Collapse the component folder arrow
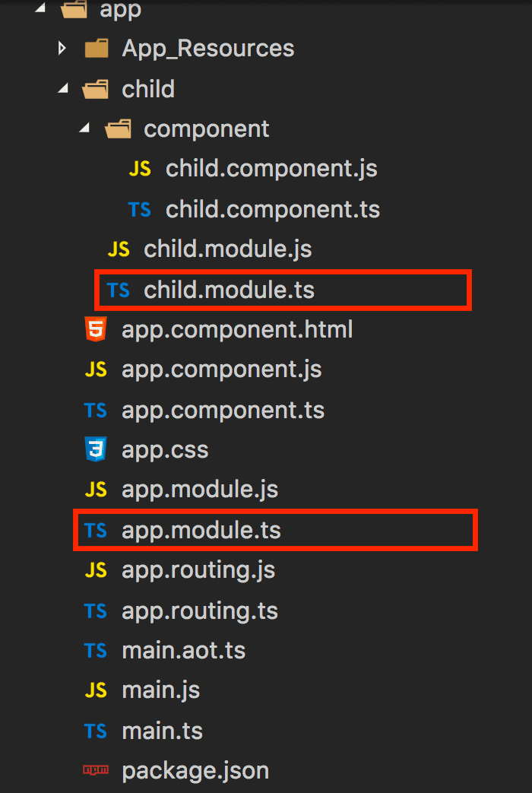 click(84, 128)
